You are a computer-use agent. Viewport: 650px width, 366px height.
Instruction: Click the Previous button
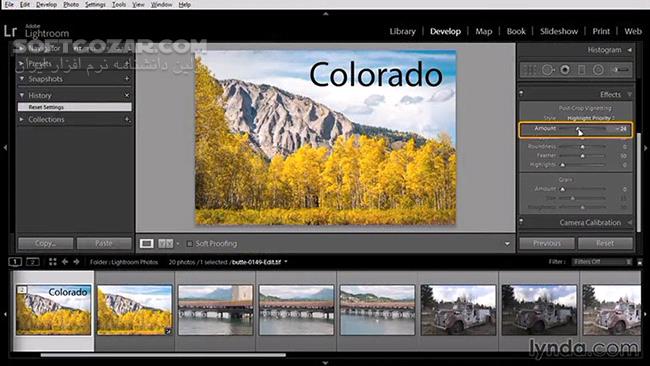pos(547,243)
